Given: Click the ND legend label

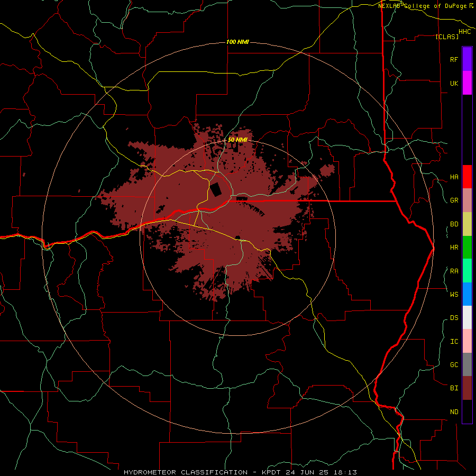Looking at the screenshot, I should [454, 412].
